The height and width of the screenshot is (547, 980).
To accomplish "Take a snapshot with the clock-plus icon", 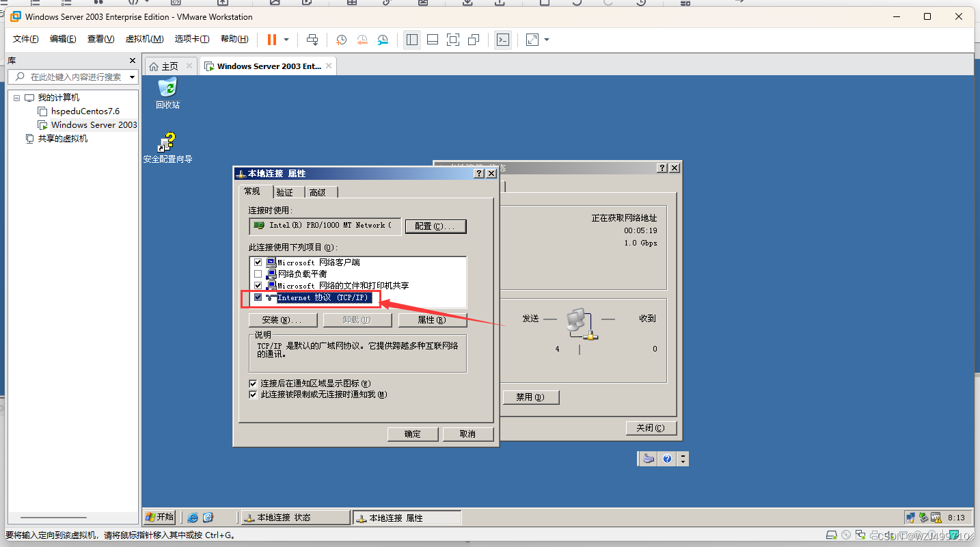I will tap(341, 40).
